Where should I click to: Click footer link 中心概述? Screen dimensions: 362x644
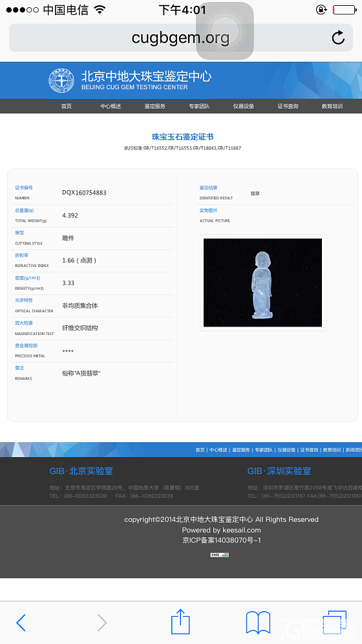pos(218,450)
